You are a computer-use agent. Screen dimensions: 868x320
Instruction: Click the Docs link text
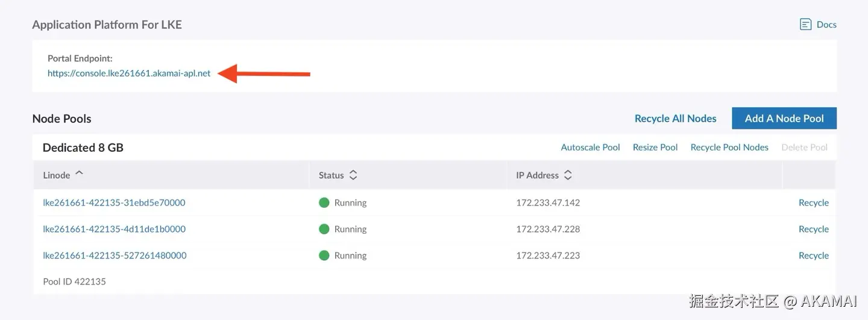tap(826, 25)
